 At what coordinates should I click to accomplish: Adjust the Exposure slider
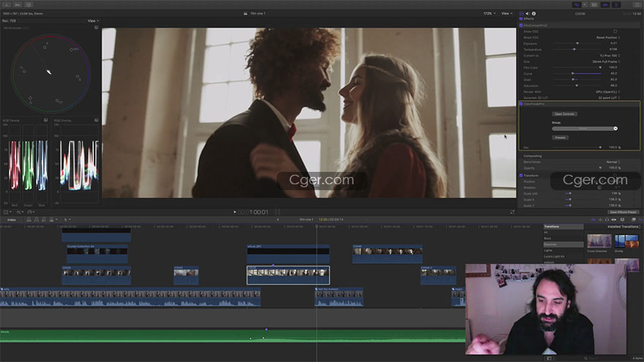point(577,43)
